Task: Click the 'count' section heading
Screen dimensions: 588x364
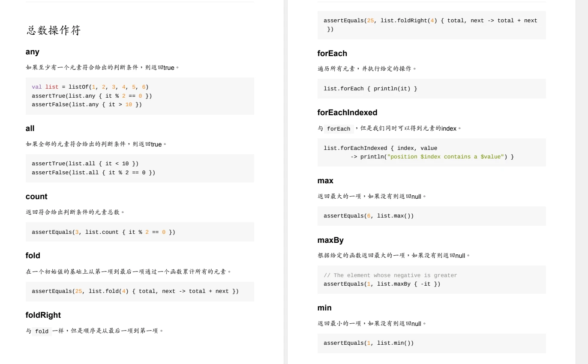Action: [x=36, y=197]
